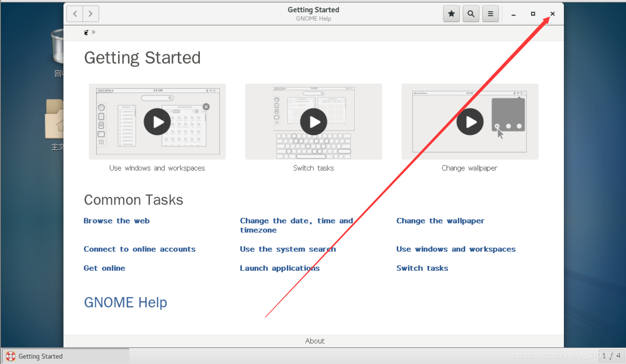
Task: Go back with the left arrow button
Action: tap(75, 14)
